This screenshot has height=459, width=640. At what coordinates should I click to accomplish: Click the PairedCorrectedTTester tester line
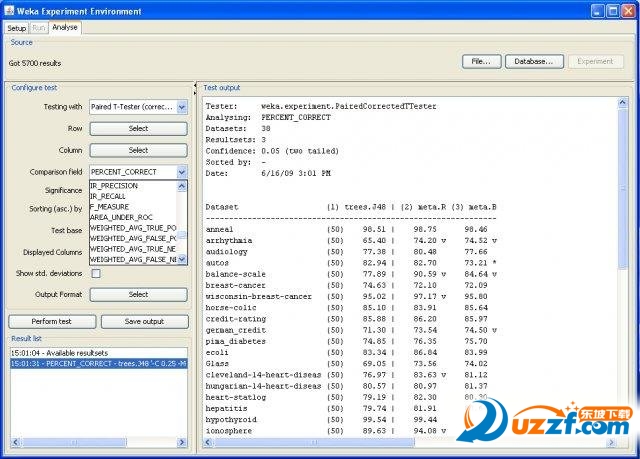click(x=321, y=106)
